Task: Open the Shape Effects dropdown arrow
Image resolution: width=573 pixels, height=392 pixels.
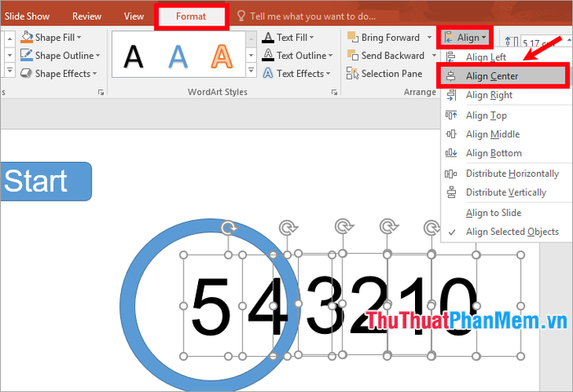Action: [x=95, y=74]
